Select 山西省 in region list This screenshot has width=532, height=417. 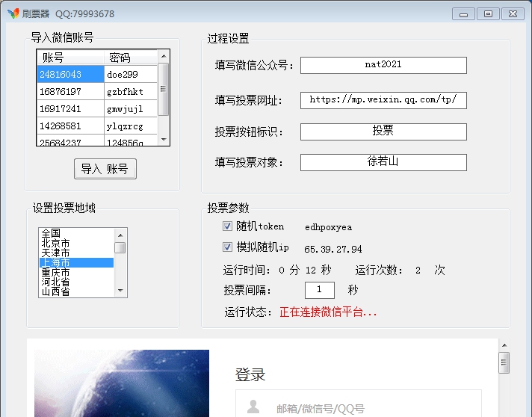(x=77, y=291)
